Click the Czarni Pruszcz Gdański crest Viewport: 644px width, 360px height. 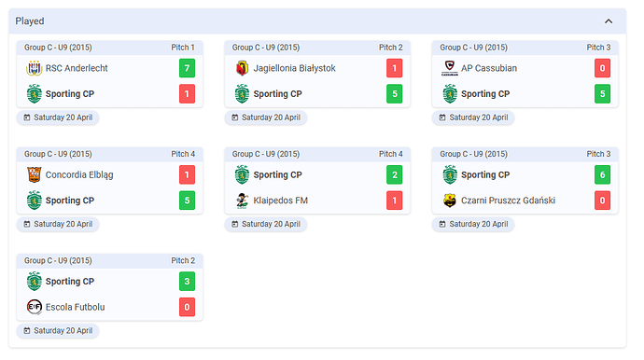pyautogui.click(x=450, y=201)
